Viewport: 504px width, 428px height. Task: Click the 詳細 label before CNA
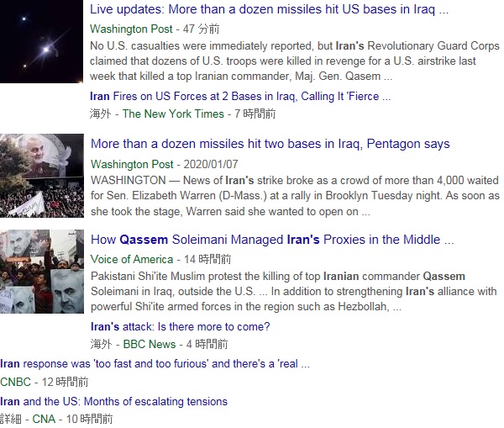11,419
